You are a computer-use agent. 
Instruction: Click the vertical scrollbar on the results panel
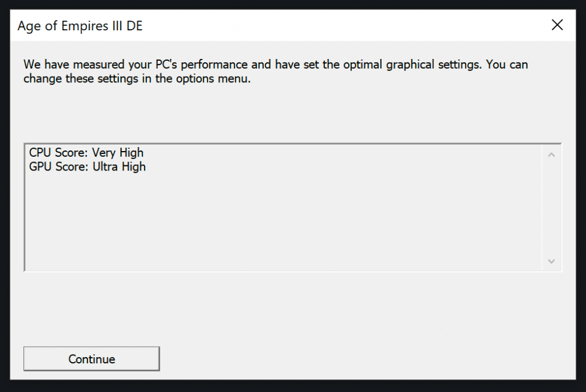[x=551, y=207]
